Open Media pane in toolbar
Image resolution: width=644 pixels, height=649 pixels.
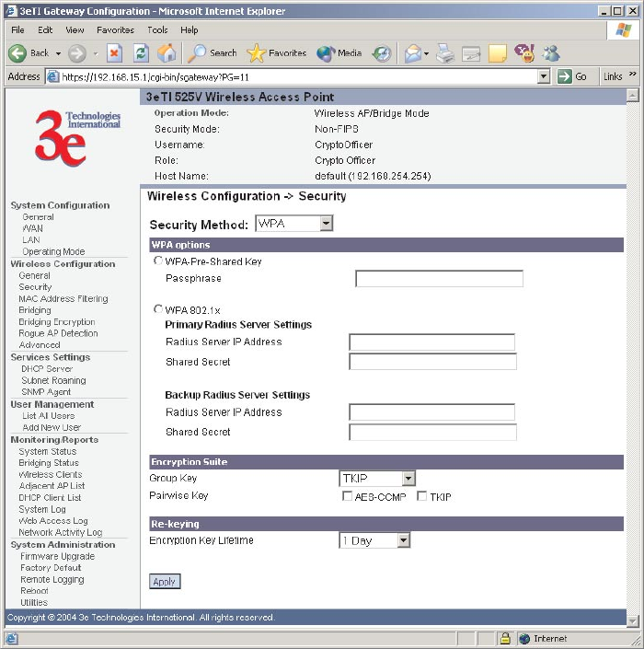pos(339,53)
